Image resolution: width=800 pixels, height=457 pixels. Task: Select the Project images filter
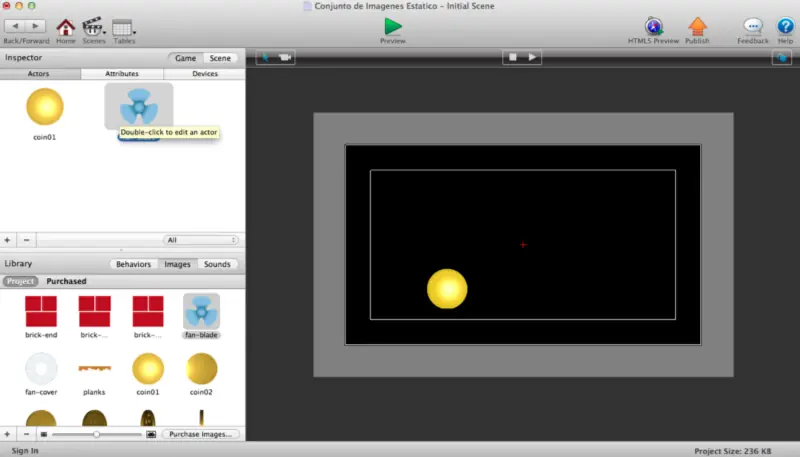(20, 282)
